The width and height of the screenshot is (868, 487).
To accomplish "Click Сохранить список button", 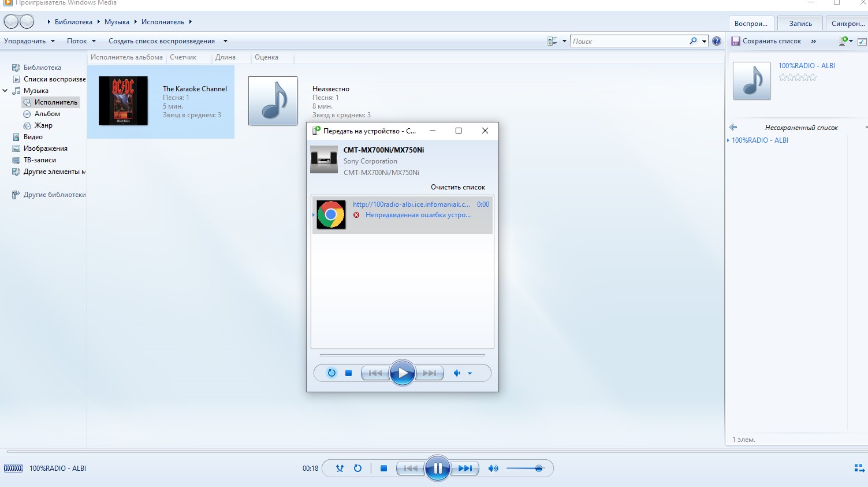I will pyautogui.click(x=766, y=41).
